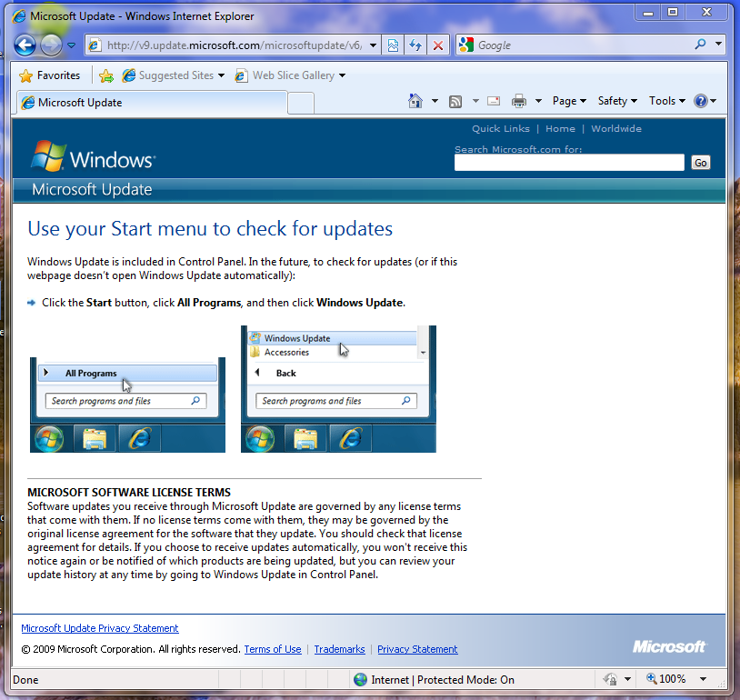Click the Search Microsoft.com text field
This screenshot has height=700, width=740.
coord(569,163)
